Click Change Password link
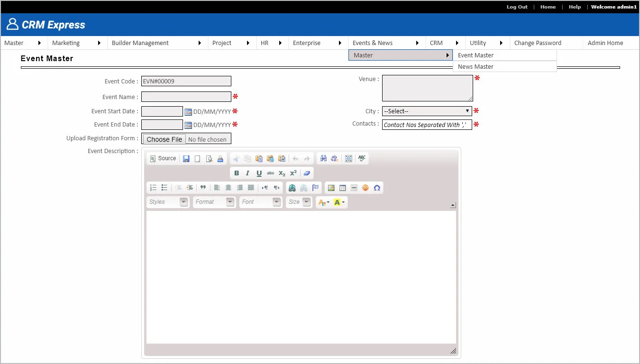Screen dimensions: 640x364 point(538,43)
